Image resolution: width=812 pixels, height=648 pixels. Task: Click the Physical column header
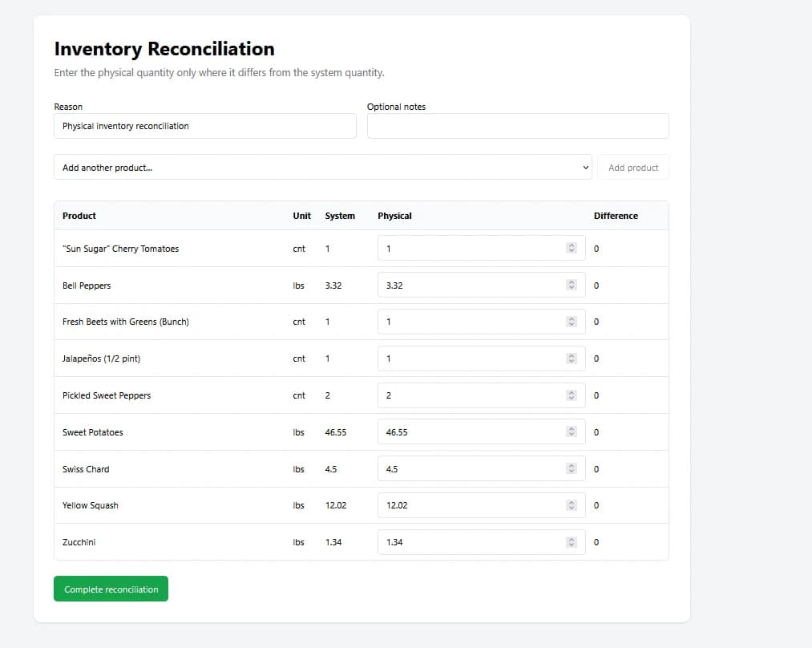[394, 216]
